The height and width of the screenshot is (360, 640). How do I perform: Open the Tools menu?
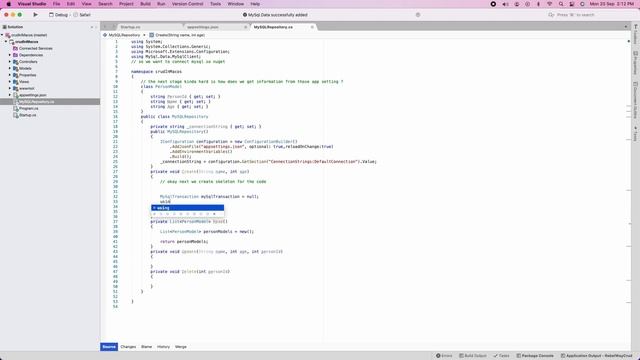[216, 4]
